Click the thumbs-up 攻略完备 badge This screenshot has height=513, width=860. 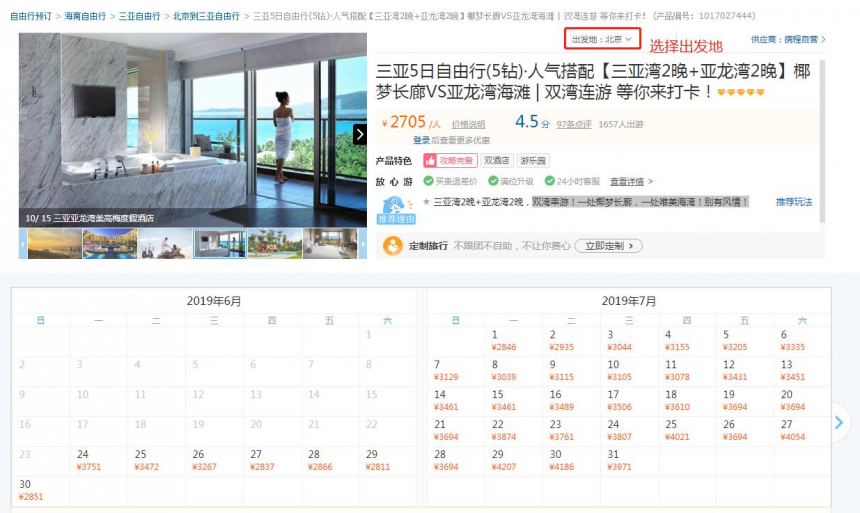(x=450, y=161)
